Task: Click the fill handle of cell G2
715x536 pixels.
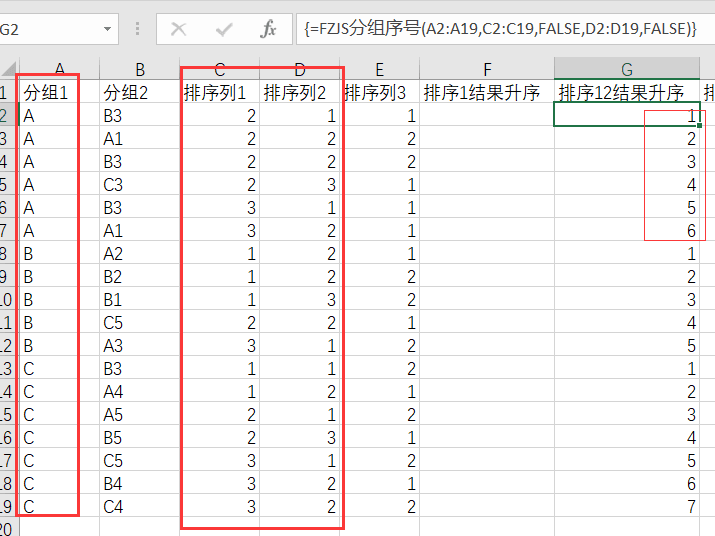Action: click(699, 125)
